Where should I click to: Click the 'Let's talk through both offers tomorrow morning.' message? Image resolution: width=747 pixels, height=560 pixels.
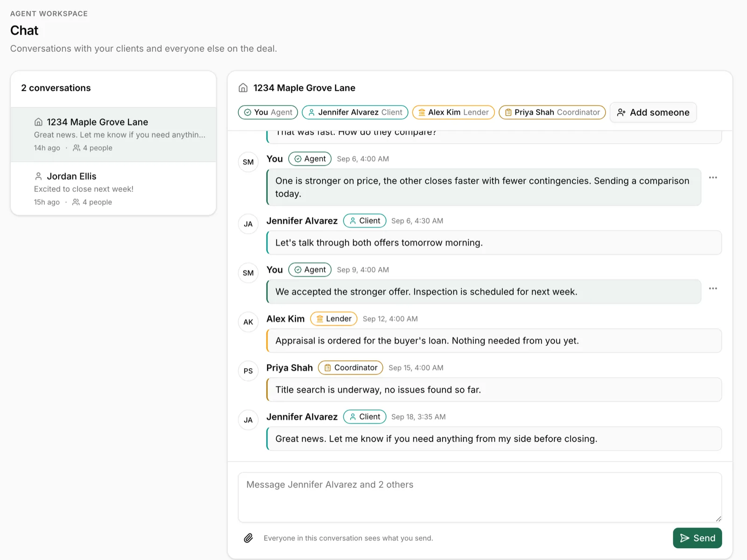[494, 243]
